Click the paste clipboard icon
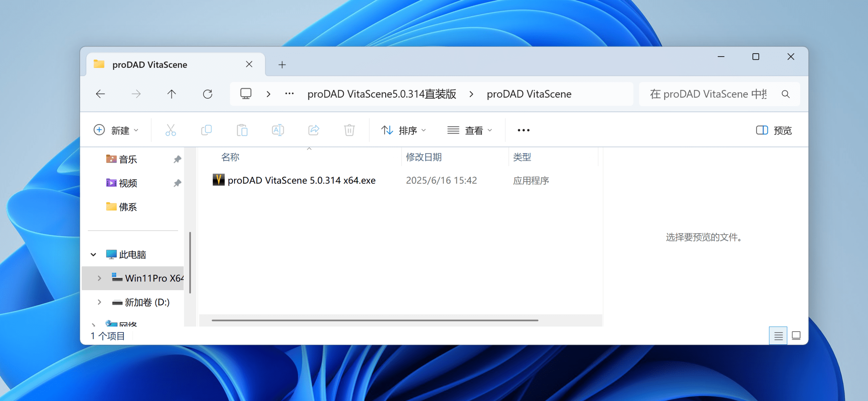 (x=242, y=130)
